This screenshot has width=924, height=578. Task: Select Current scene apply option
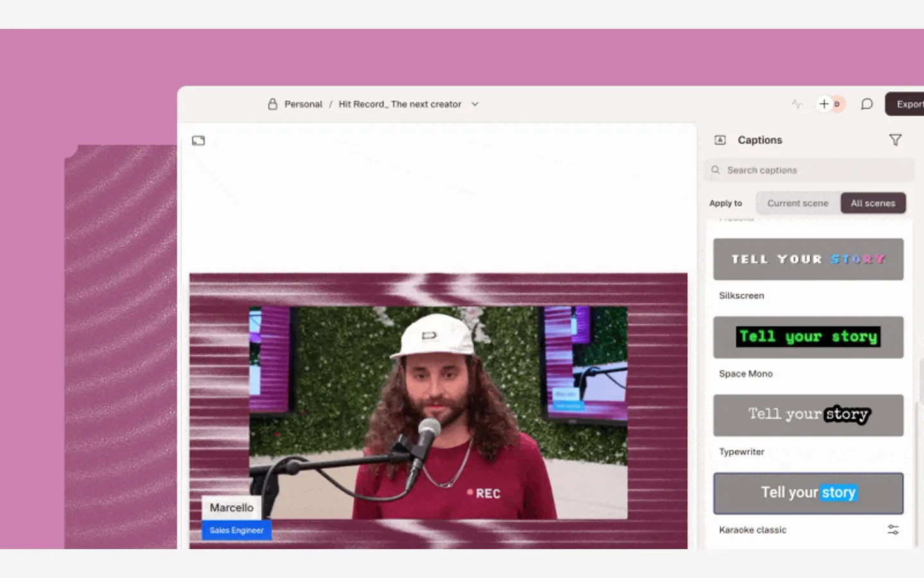pos(798,203)
